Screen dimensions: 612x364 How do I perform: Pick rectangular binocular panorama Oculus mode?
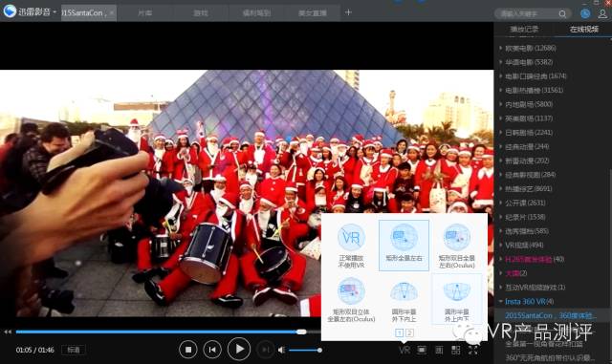coord(456,246)
